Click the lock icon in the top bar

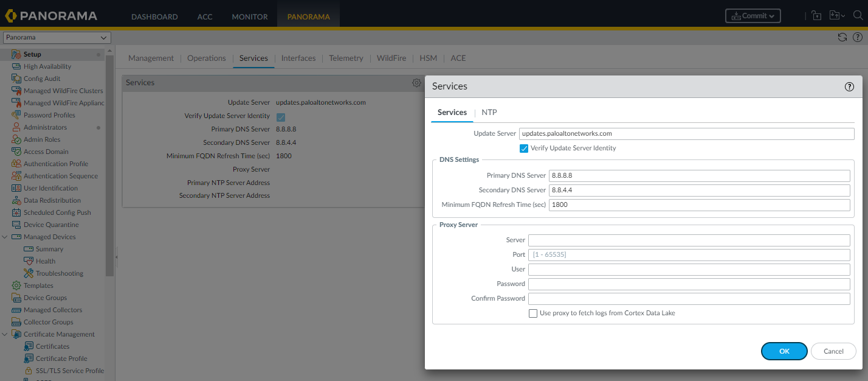(816, 16)
